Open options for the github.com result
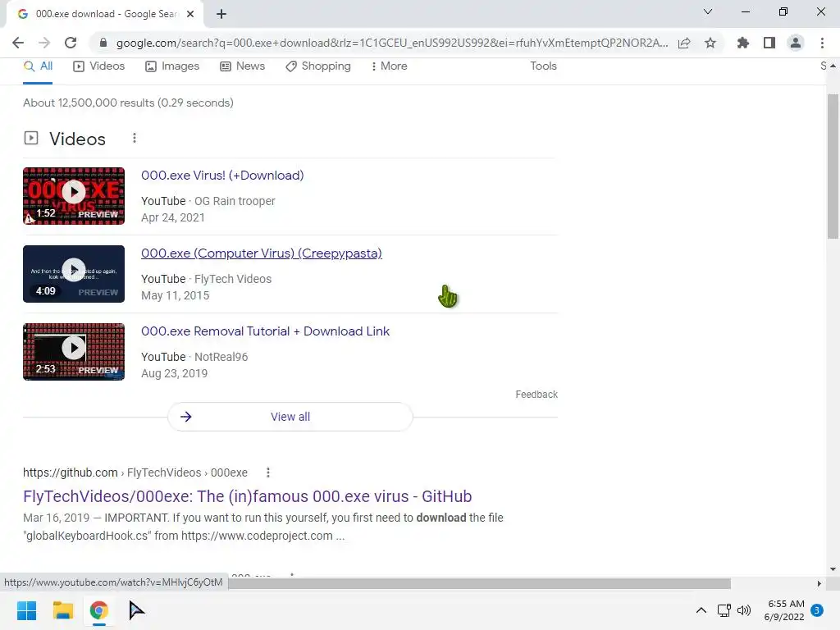 click(x=268, y=472)
